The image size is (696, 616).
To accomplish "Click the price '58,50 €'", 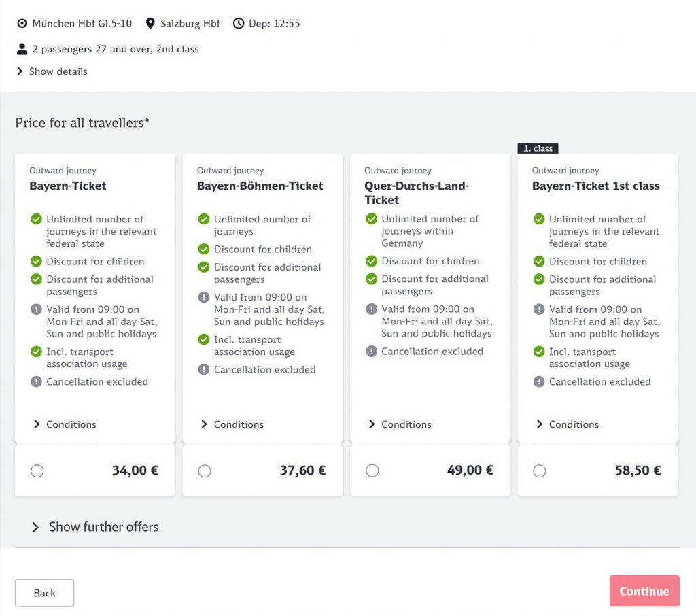I will click(x=638, y=470).
